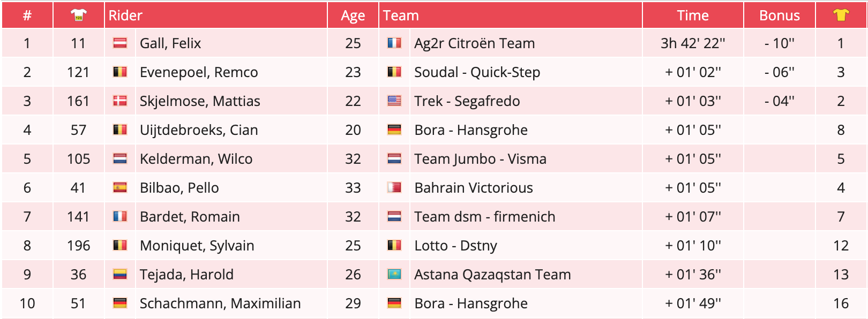Click the Spanish flag beside Bilbao, Pello
Viewport: 868px width, 319px height.
point(120,188)
